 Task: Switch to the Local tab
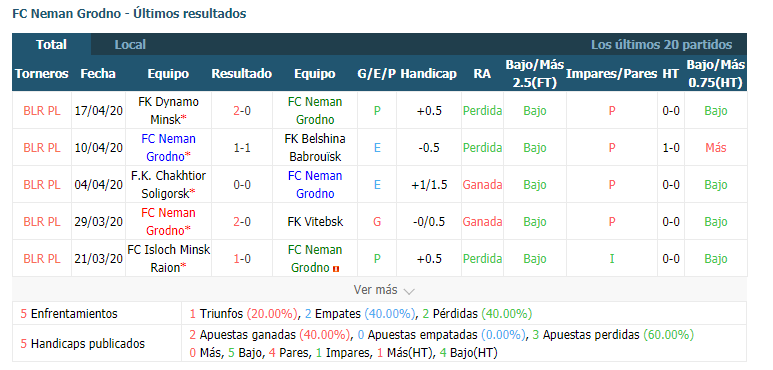pyautogui.click(x=130, y=45)
